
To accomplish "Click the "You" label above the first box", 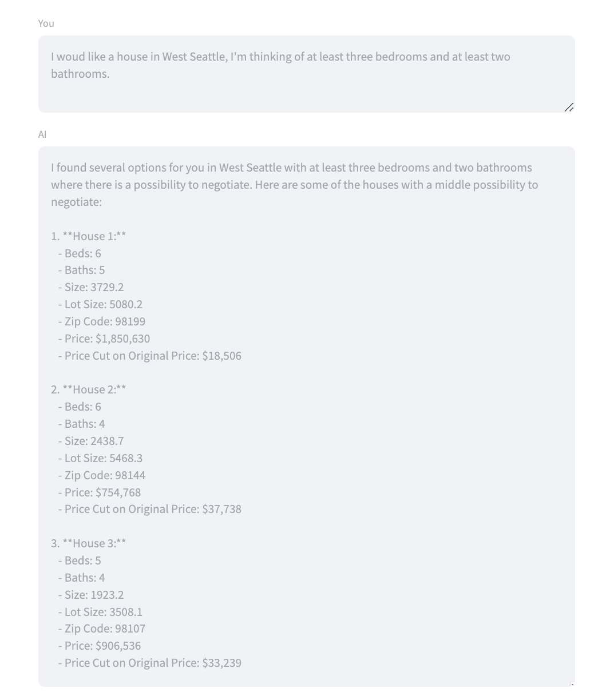I will [x=46, y=23].
